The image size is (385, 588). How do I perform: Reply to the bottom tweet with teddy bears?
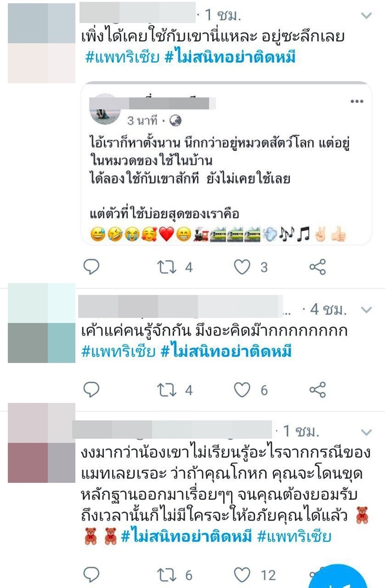(91, 574)
